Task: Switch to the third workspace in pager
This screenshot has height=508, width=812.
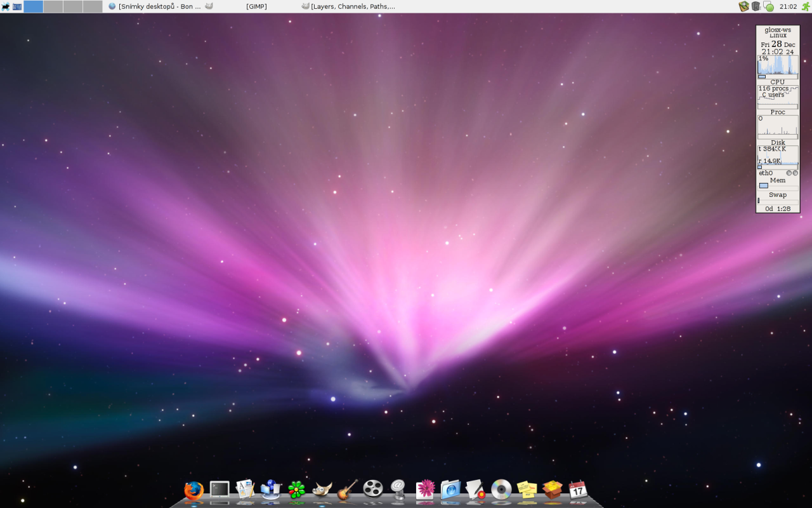Action: tap(73, 6)
